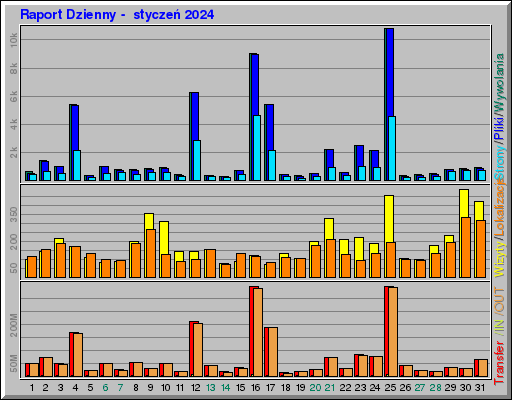Click day label 23 on the x-axis
Screen dimensions: 512x400
point(361,388)
